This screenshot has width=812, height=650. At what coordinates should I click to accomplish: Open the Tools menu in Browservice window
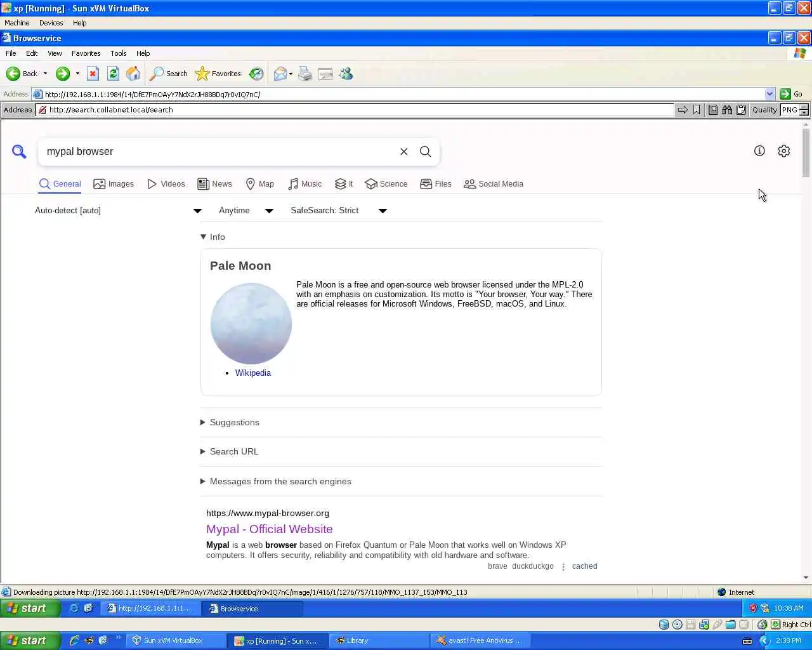[118, 53]
